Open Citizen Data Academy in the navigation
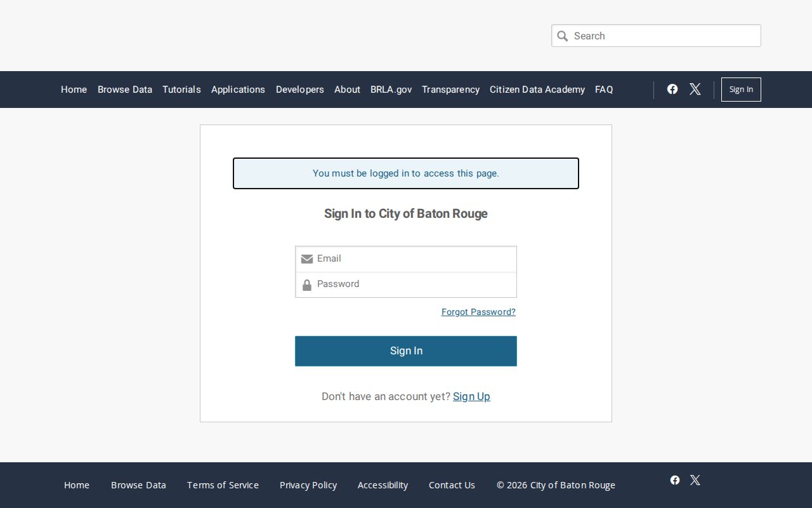The height and width of the screenshot is (508, 812). (x=537, y=90)
